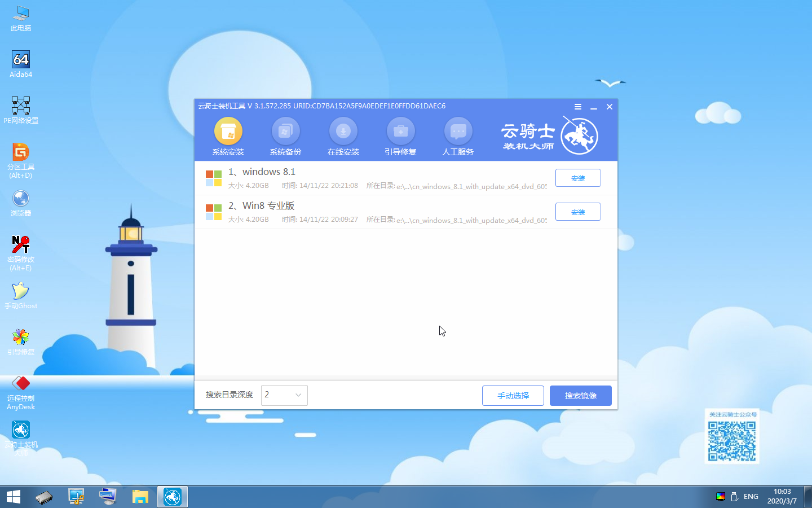Install Win8 专业版 with its 安装 button
Screen dimensions: 812x508
click(578, 212)
